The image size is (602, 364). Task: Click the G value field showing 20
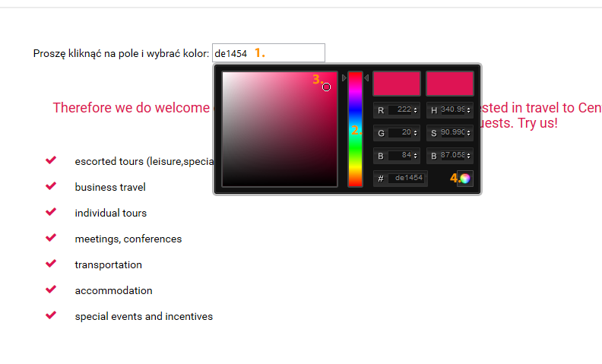[x=400, y=133]
